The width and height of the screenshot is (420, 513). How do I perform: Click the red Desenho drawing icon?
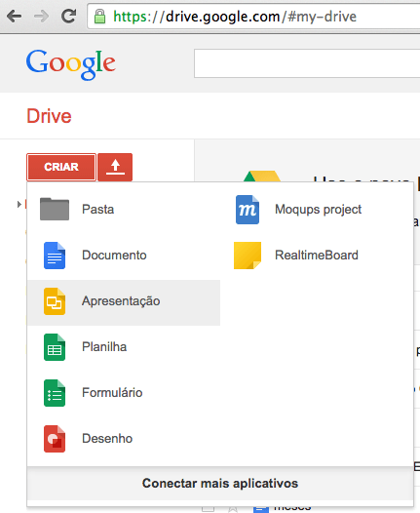coord(55,439)
